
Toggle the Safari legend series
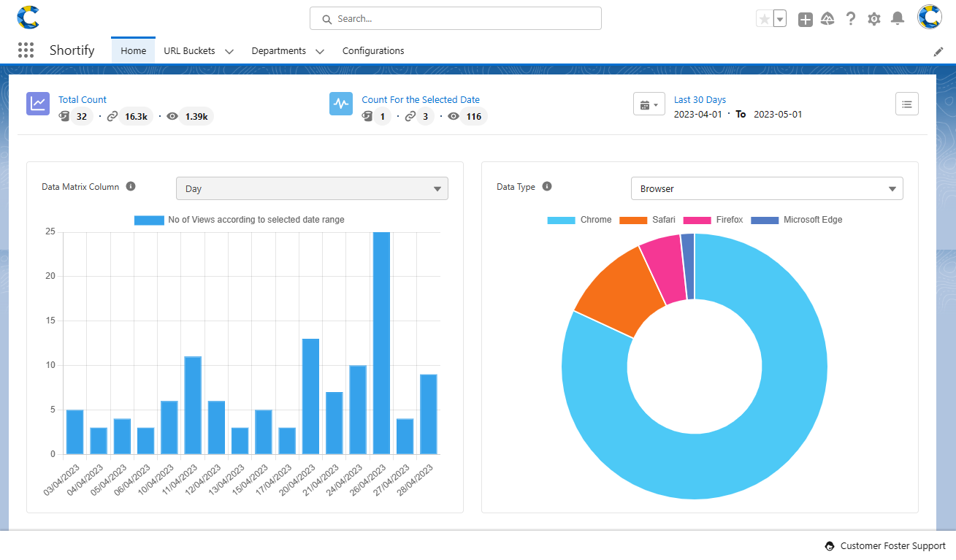tap(647, 220)
